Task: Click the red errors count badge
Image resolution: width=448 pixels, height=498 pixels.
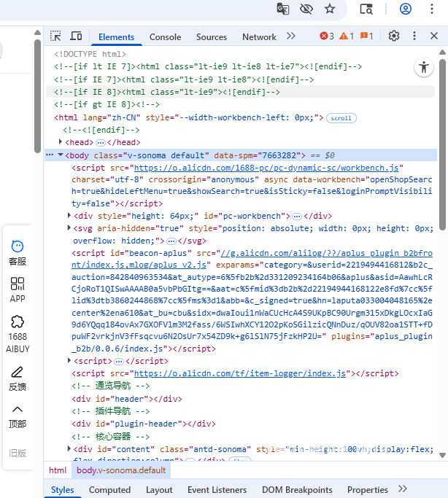Action: pyautogui.click(x=327, y=36)
